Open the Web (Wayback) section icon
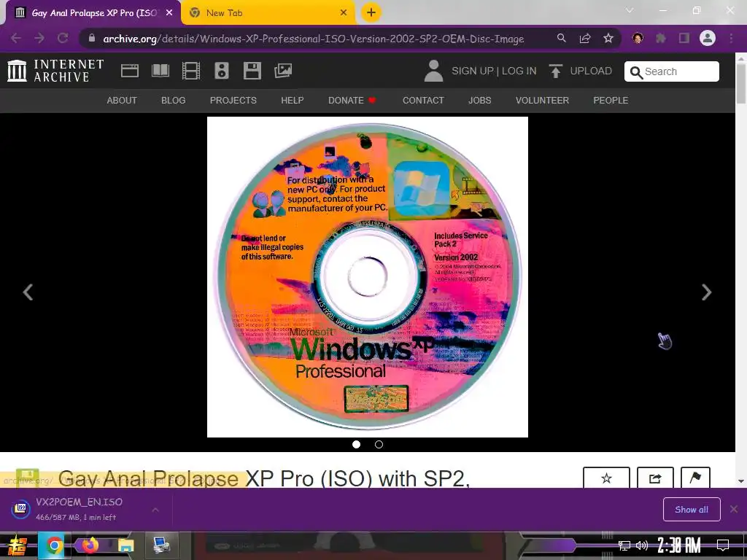Screen dimensions: 747x560 tap(130, 71)
